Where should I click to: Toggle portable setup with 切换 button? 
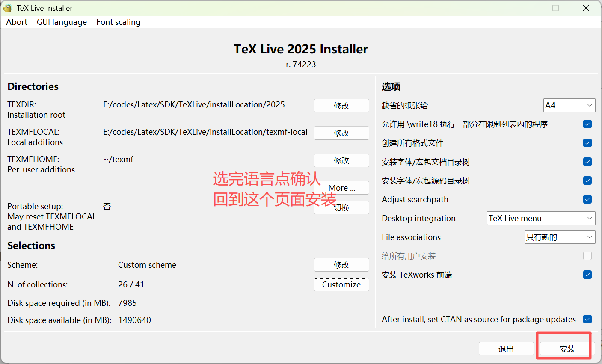pyautogui.click(x=341, y=207)
